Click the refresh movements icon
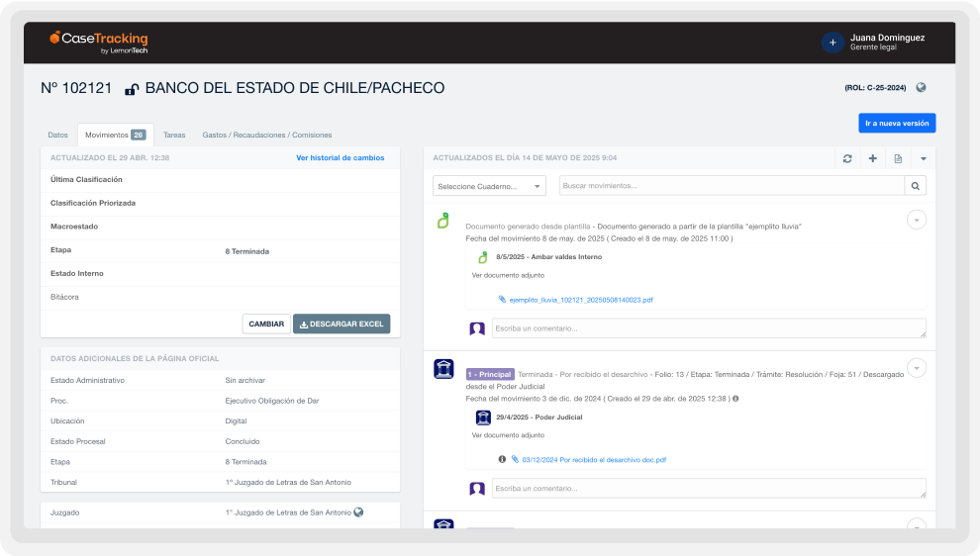The image size is (980, 556). [847, 158]
